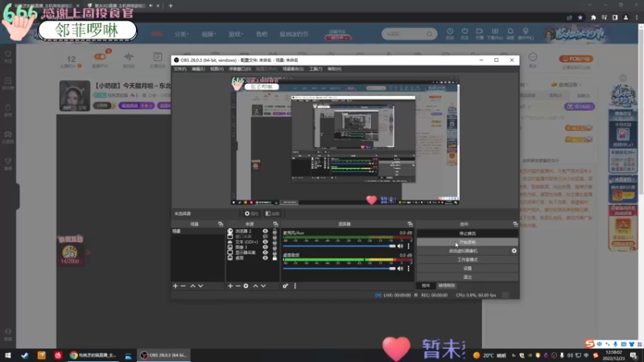
Task: Pop out the scenes dock panel
Action: pos(221,224)
